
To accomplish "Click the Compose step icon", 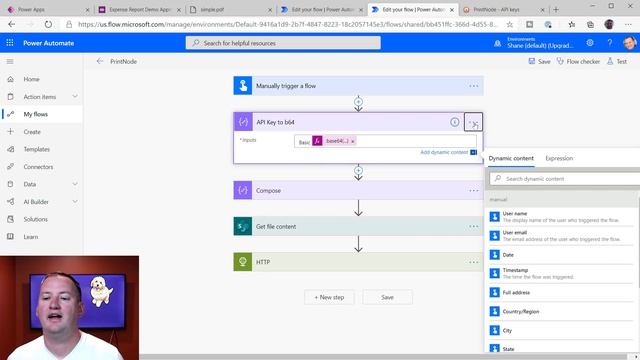I will (x=243, y=191).
